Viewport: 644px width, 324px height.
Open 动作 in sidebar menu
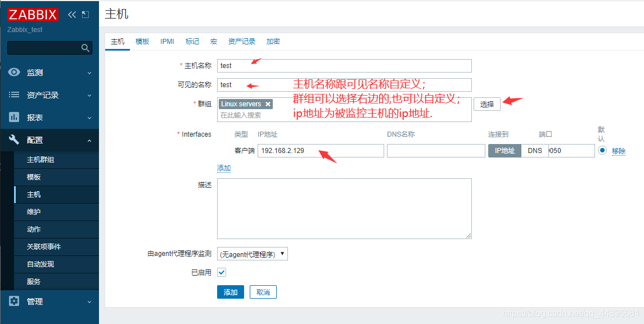56,229
